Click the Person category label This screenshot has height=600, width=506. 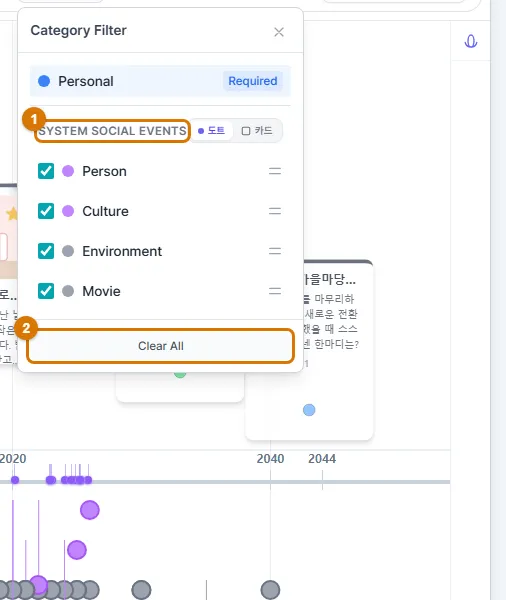pyautogui.click(x=104, y=171)
